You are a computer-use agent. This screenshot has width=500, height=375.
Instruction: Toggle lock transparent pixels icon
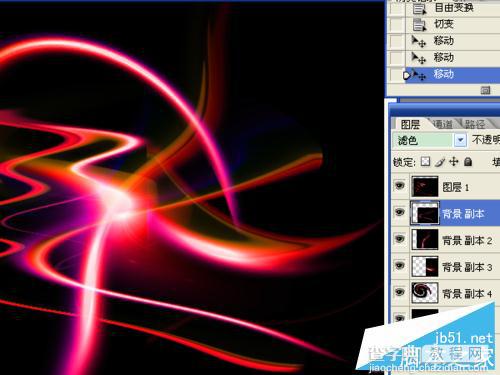(x=425, y=162)
